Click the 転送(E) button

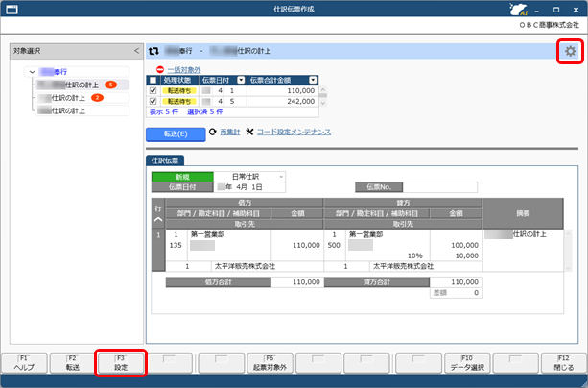click(x=176, y=134)
